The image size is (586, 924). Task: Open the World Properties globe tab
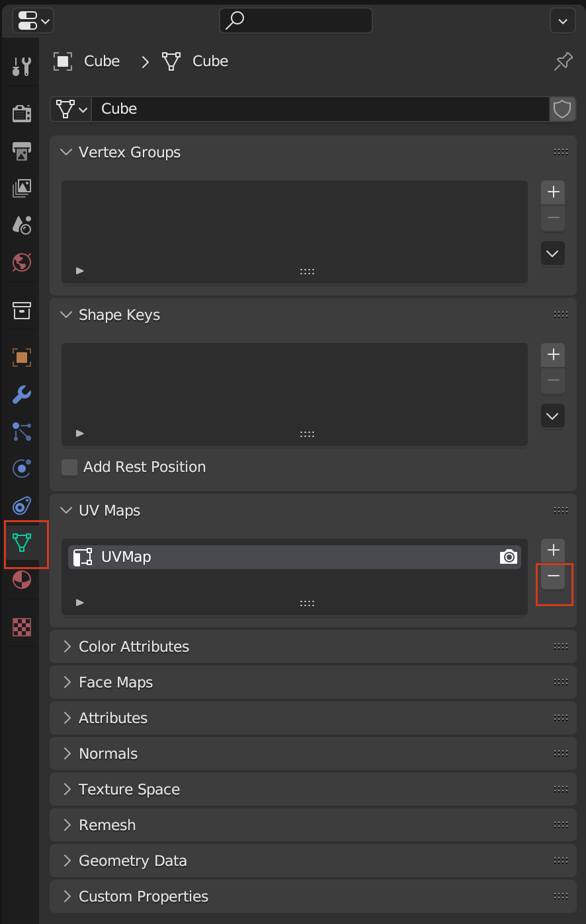pyautogui.click(x=21, y=262)
